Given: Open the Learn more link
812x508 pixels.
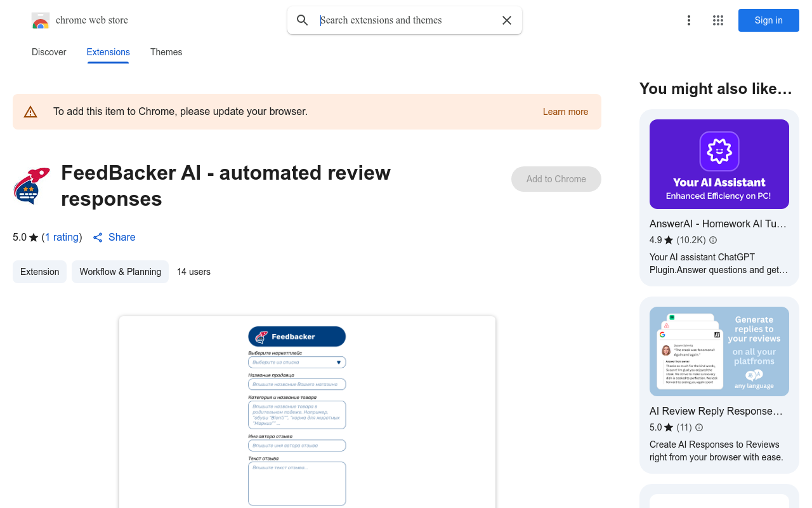Looking at the screenshot, I should 565,112.
